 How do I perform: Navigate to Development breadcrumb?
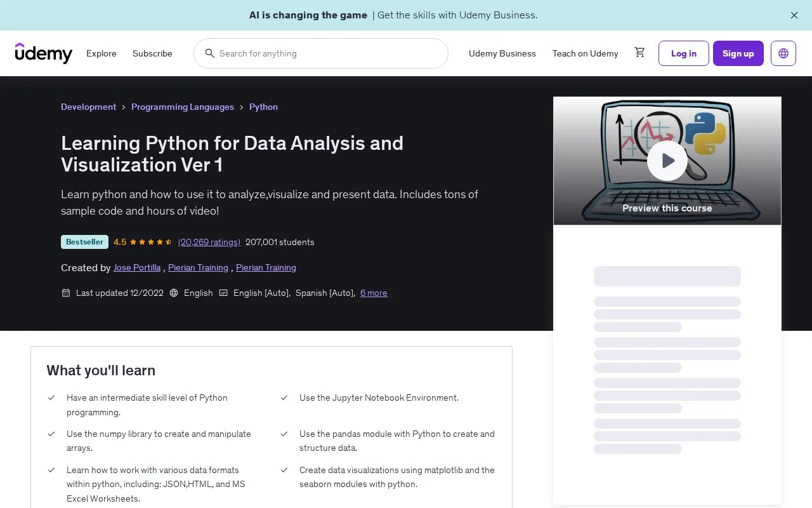(x=89, y=107)
